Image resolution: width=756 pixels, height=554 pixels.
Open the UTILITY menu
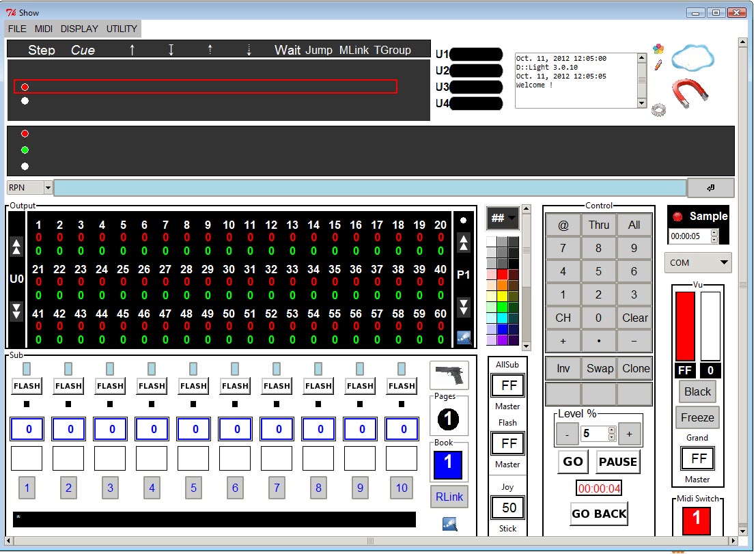[x=122, y=29]
